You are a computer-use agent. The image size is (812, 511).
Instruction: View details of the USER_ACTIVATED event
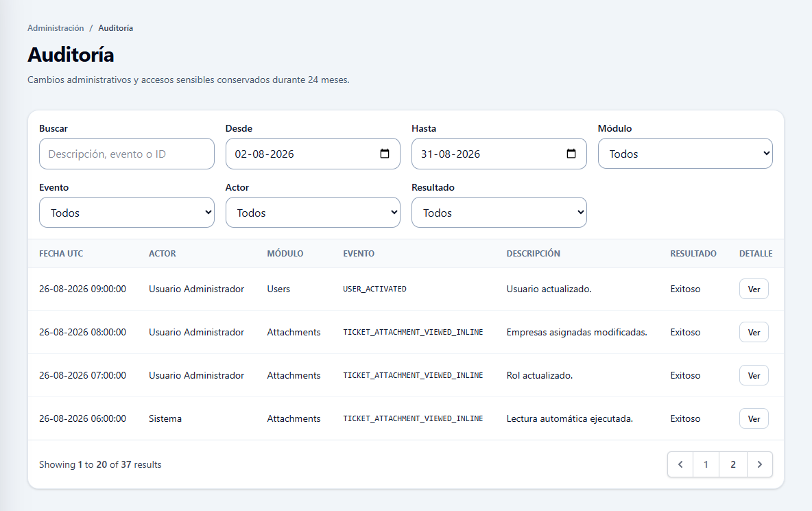[x=754, y=289]
